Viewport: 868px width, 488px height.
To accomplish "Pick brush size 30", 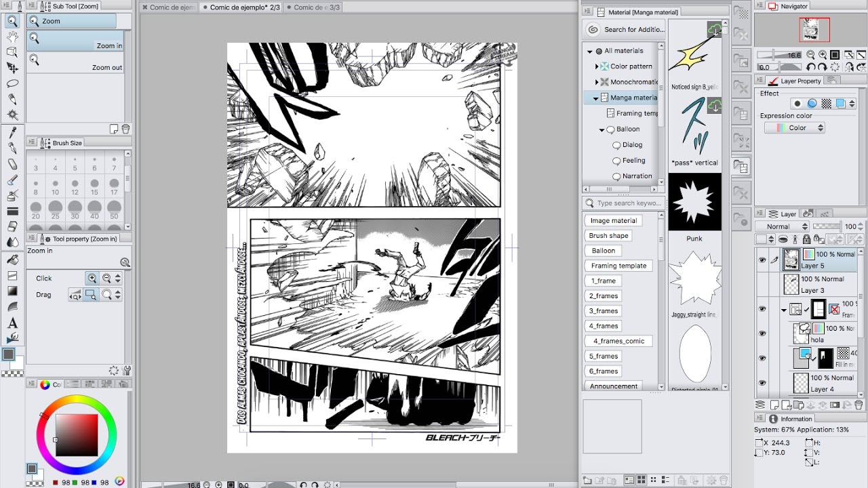I will 75,210.
